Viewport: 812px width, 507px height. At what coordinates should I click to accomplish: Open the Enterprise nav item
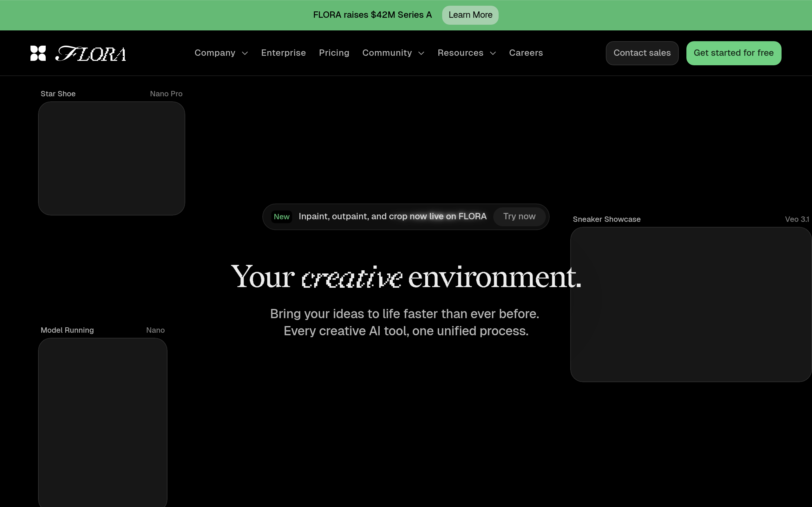284,53
